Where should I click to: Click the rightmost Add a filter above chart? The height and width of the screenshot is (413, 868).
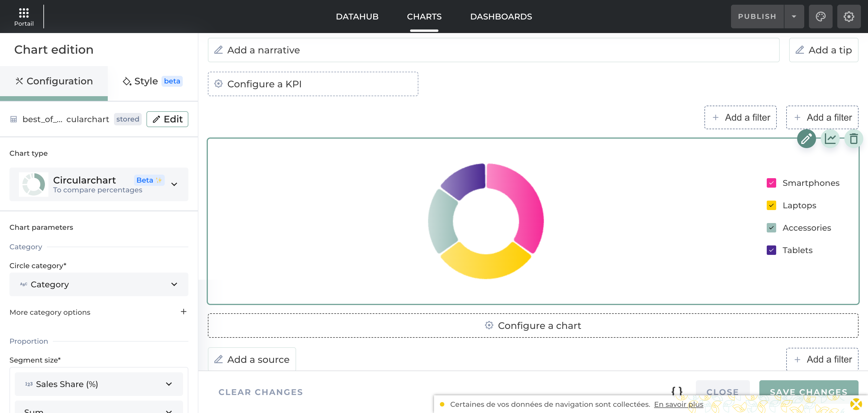click(x=822, y=117)
